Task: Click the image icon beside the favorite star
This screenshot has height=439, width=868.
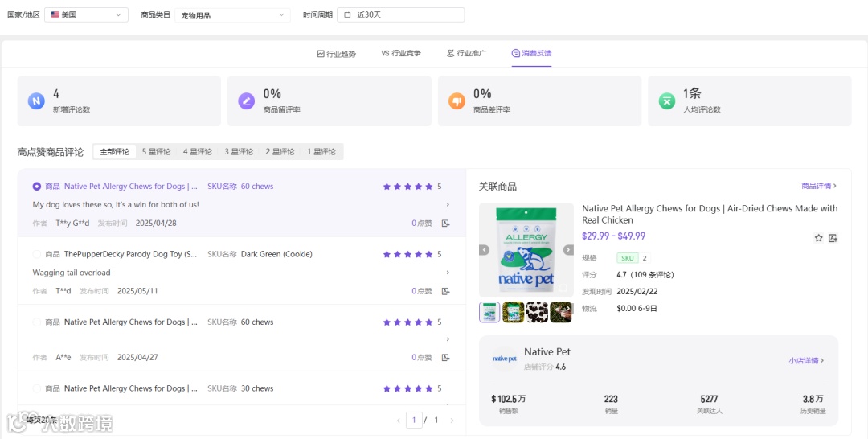Action: (833, 238)
